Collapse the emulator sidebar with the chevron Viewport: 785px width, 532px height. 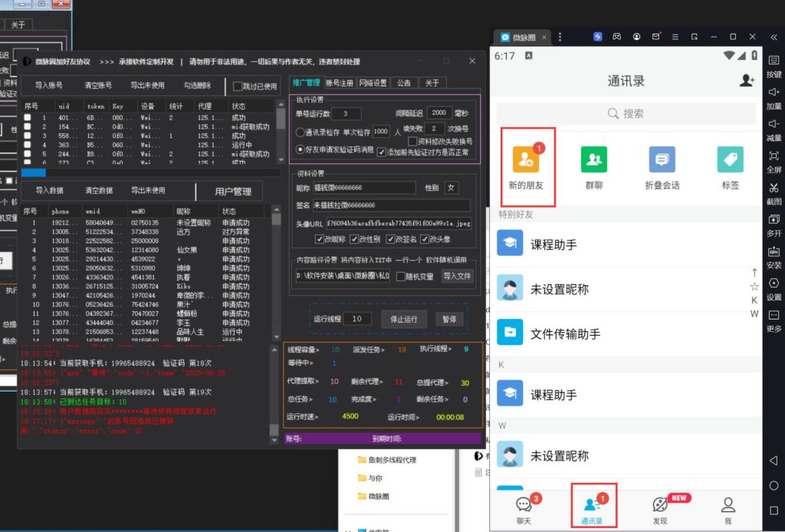coord(774,36)
